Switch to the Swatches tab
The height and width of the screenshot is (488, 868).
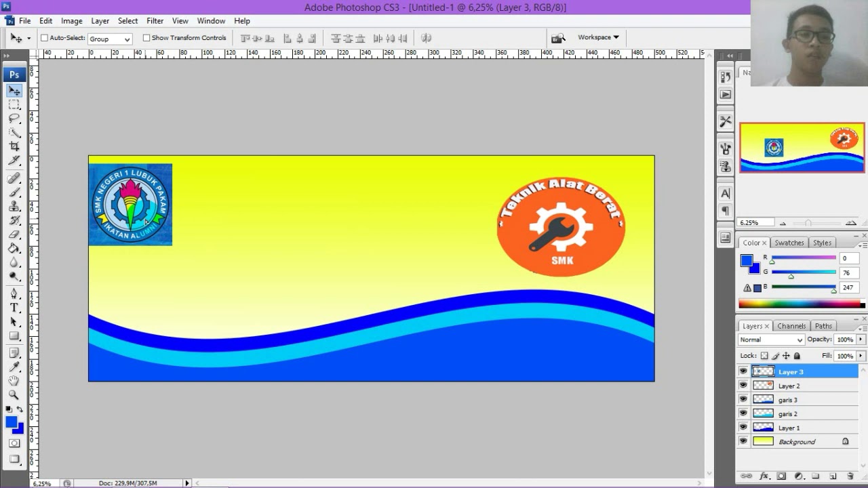click(789, 243)
